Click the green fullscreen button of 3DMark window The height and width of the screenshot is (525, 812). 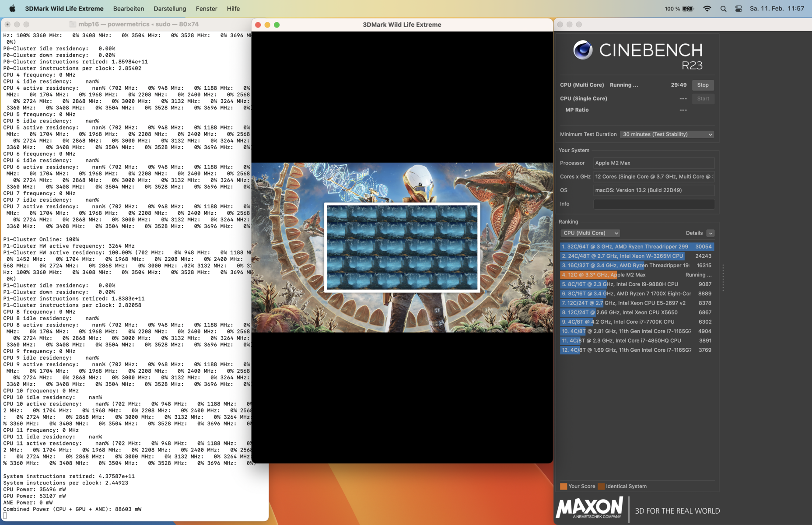tap(277, 25)
